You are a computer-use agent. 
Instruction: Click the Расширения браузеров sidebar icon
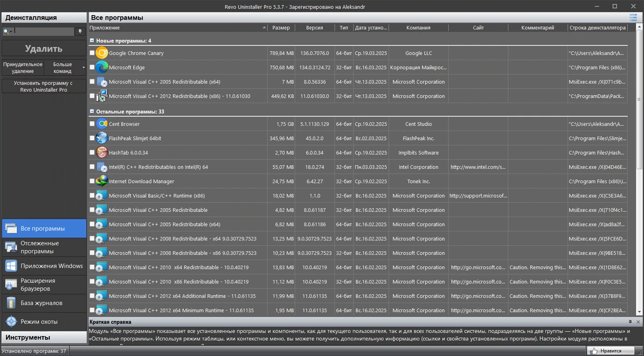tap(11, 285)
